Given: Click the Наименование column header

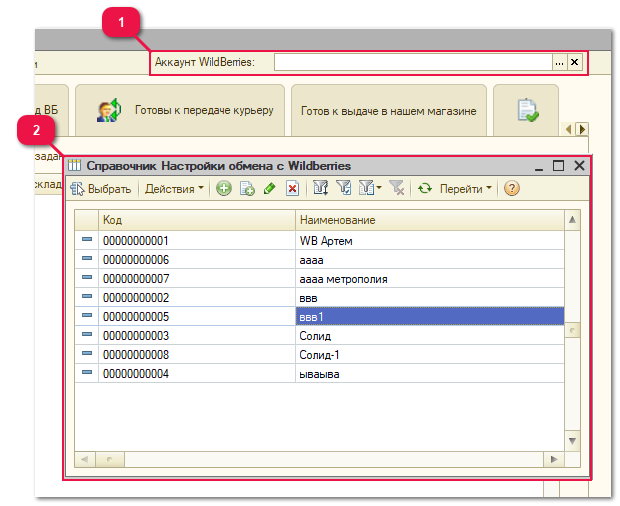Looking at the screenshot, I should click(430, 220).
